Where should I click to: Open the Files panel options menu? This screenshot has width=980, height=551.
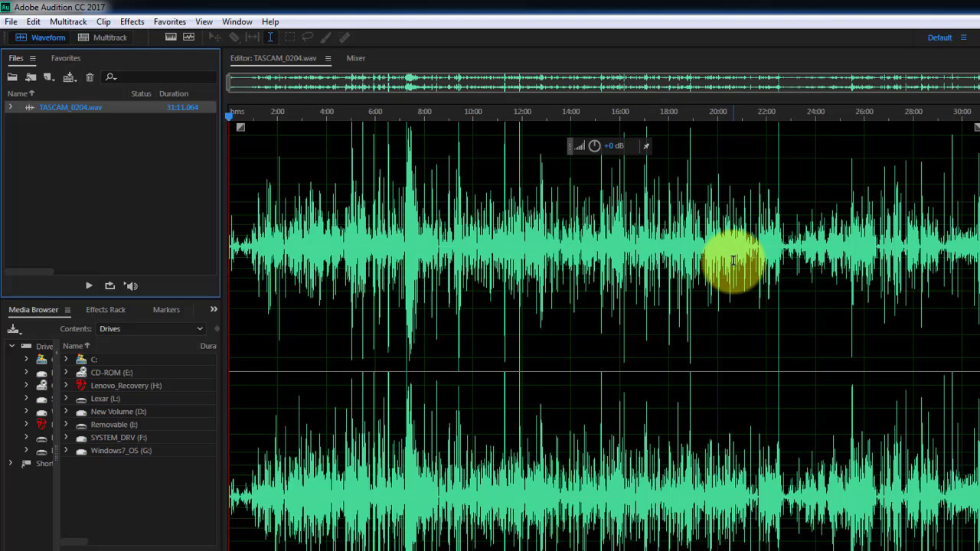tap(33, 58)
